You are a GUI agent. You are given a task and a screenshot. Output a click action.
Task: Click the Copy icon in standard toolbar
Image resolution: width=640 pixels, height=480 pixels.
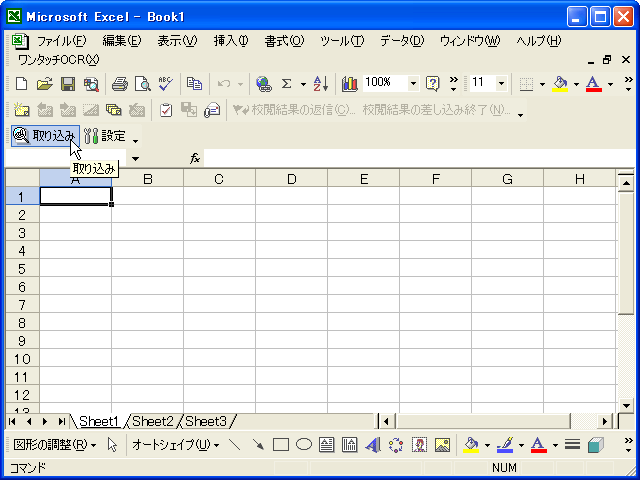[194, 84]
